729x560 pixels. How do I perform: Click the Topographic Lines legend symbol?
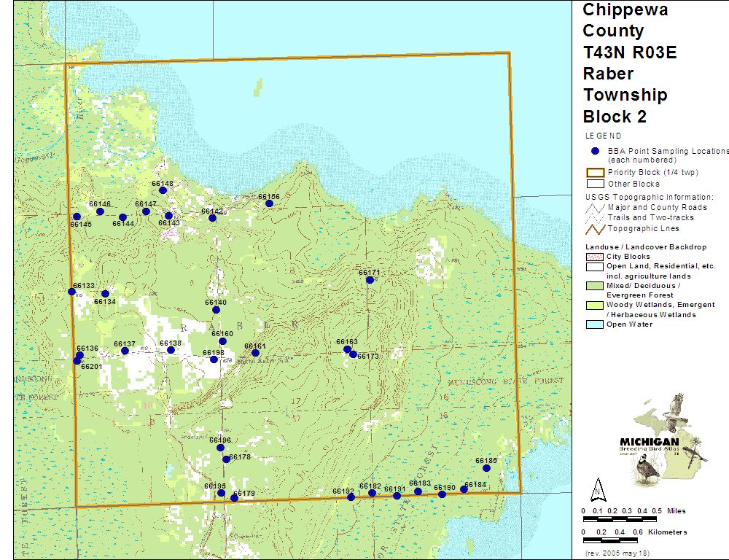pos(595,229)
